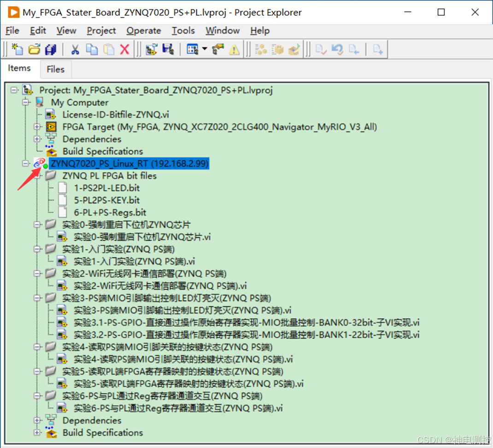
Task: Open the Operate menu
Action: (x=144, y=30)
